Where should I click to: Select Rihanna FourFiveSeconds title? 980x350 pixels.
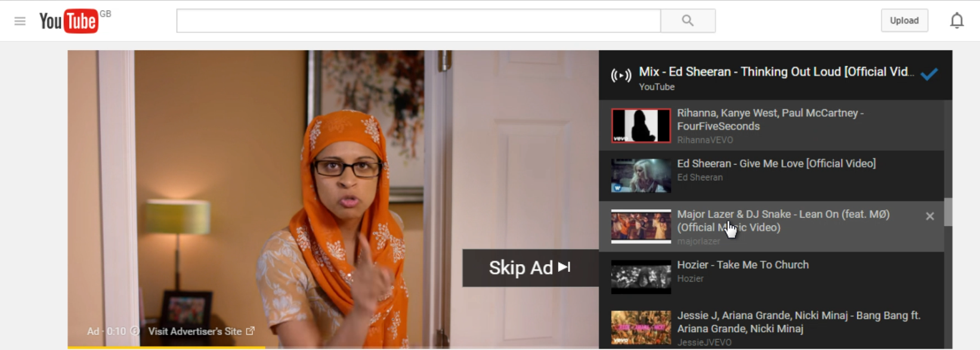pos(770,119)
